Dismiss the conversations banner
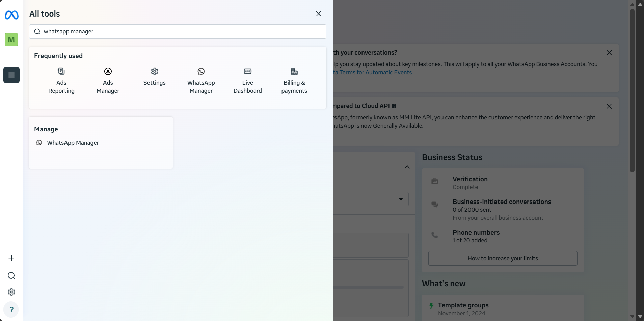The height and width of the screenshot is (321, 644). coord(609,53)
